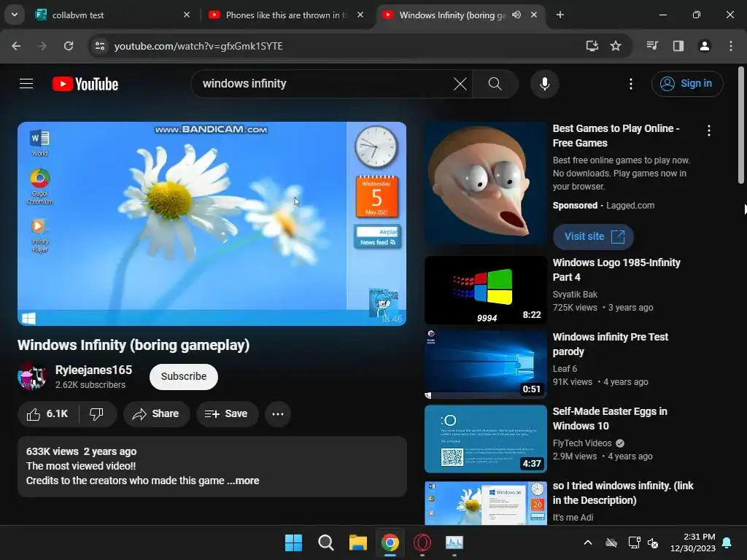Click the main video player

click(x=212, y=224)
